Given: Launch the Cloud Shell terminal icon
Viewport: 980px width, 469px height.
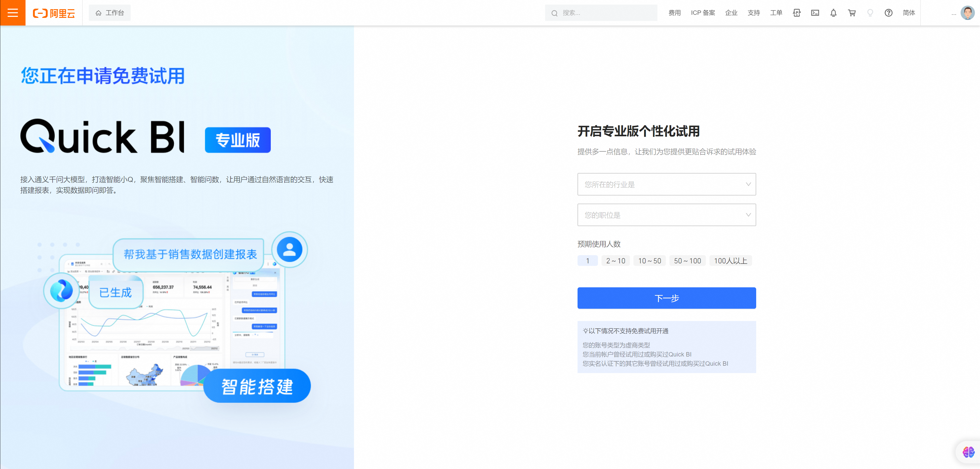Looking at the screenshot, I should pos(815,13).
